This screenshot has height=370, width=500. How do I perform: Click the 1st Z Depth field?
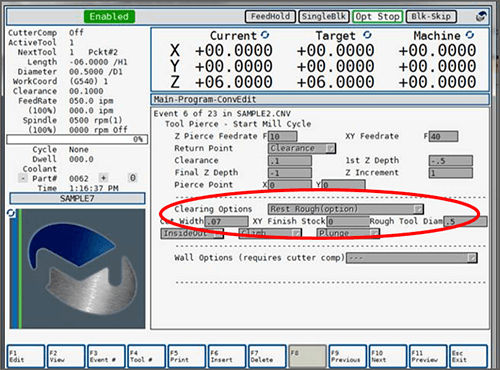click(x=451, y=161)
